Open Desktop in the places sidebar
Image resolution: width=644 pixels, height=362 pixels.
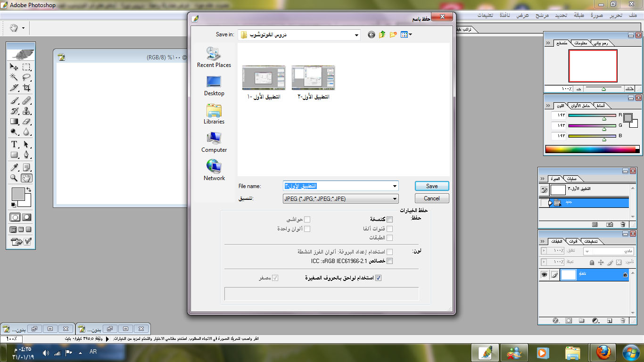[x=214, y=86]
